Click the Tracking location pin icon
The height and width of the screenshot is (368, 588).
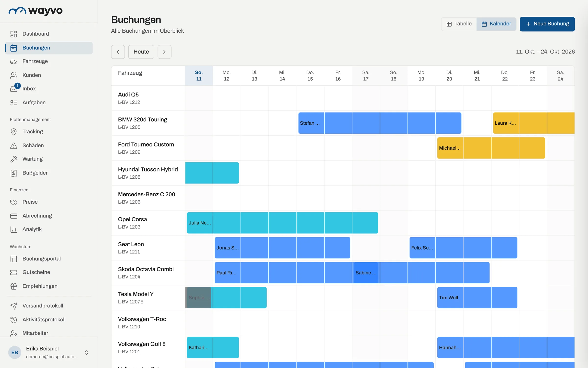coord(14,132)
